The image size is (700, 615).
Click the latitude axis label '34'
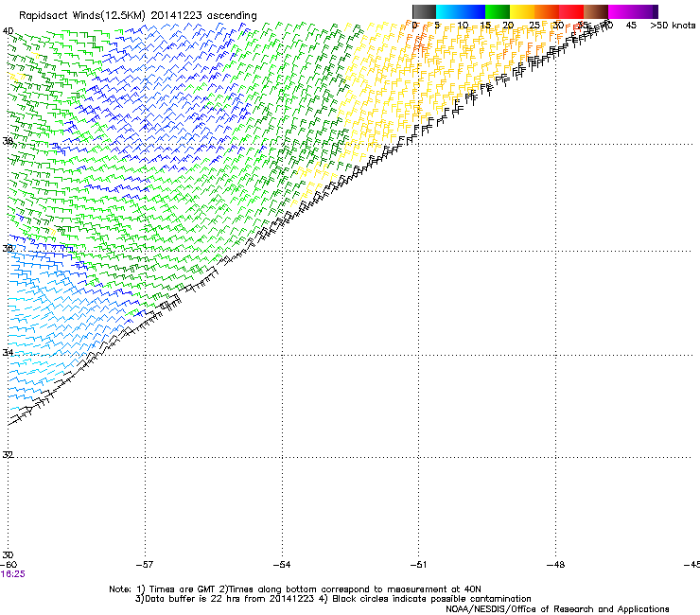point(8,353)
